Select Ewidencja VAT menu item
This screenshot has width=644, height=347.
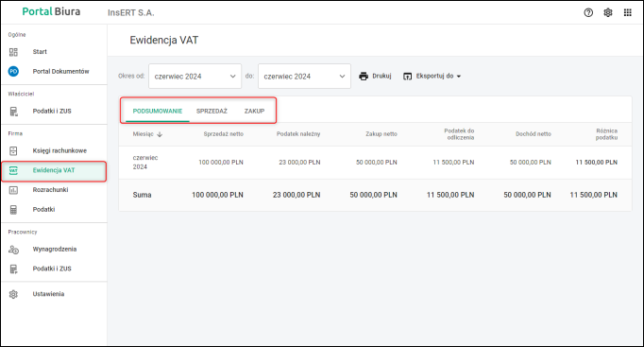coord(54,170)
